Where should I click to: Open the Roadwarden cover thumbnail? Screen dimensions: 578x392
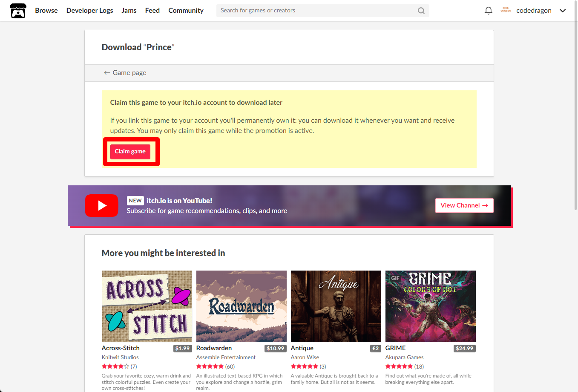[242, 306]
